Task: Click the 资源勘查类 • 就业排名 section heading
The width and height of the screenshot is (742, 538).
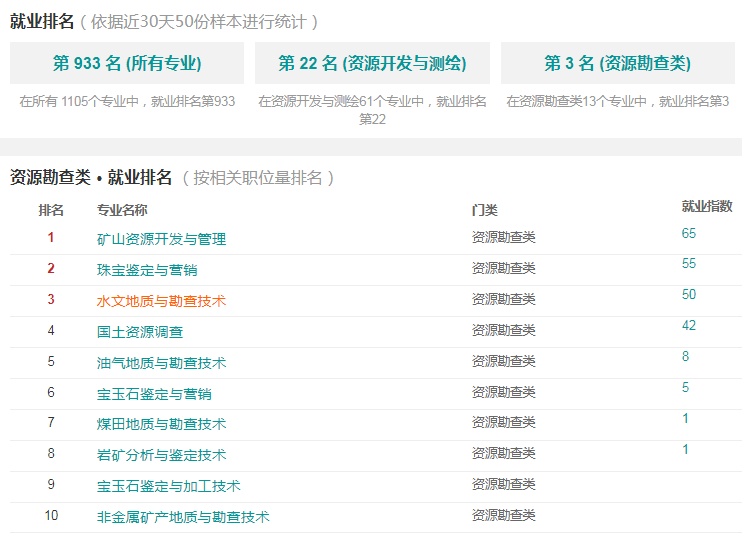Action: (x=91, y=178)
